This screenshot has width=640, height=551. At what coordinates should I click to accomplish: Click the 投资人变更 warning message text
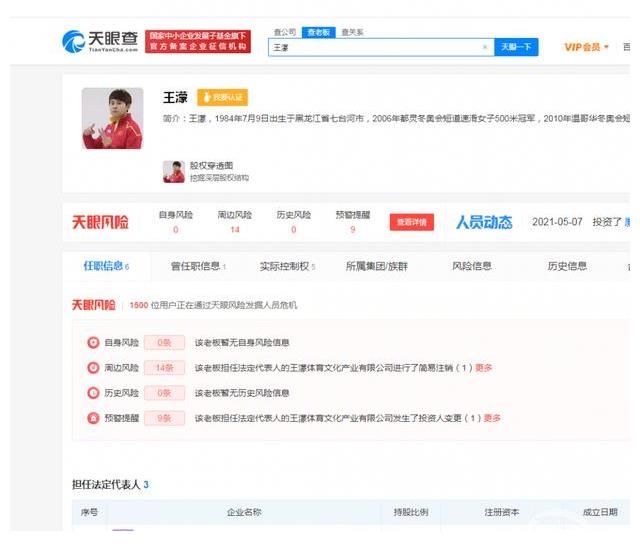(x=338, y=418)
